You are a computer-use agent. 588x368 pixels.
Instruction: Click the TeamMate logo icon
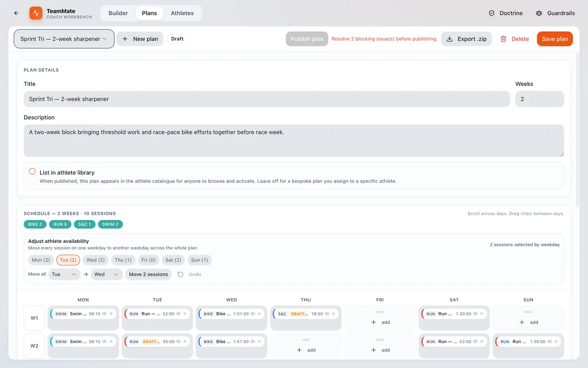pyautogui.click(x=36, y=13)
